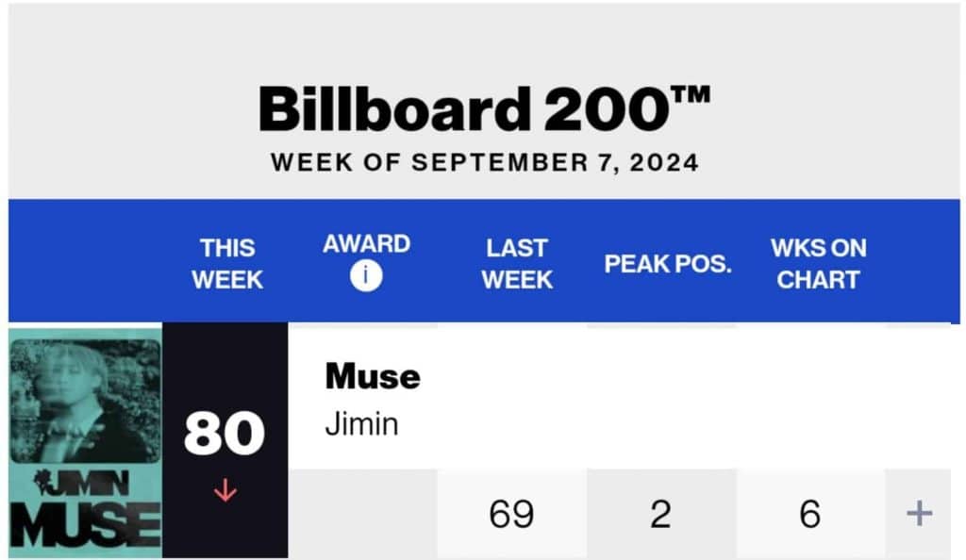Click the rank number 80
The width and height of the screenshot is (966, 560).
[225, 436]
